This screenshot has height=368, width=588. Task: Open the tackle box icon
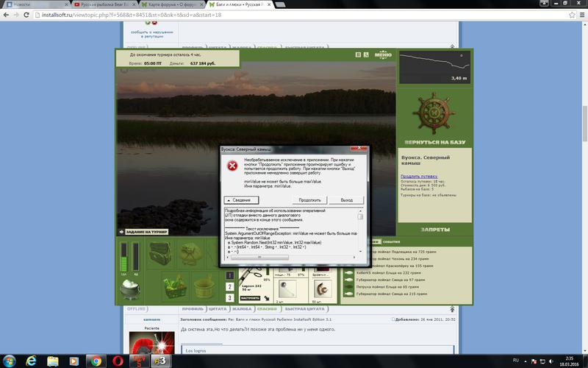tap(160, 253)
